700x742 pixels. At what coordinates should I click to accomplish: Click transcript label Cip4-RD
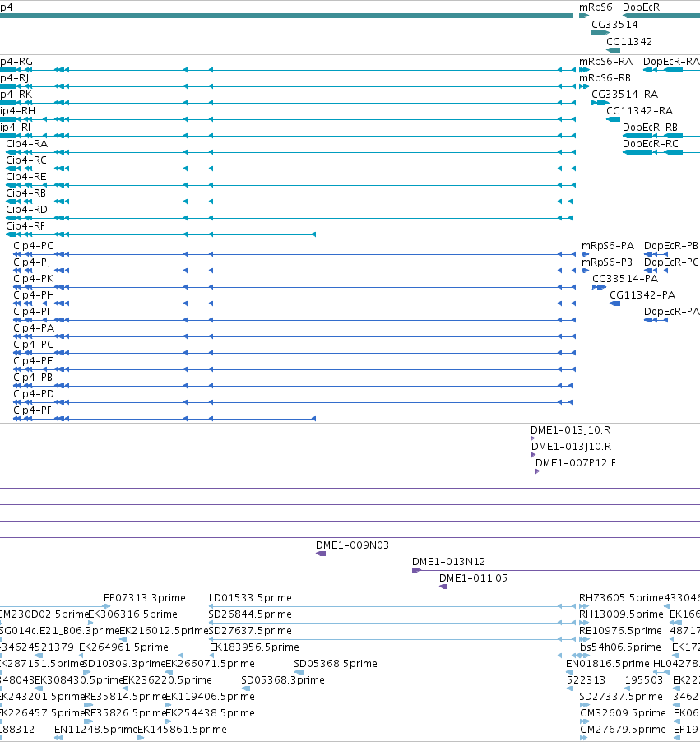[26, 210]
